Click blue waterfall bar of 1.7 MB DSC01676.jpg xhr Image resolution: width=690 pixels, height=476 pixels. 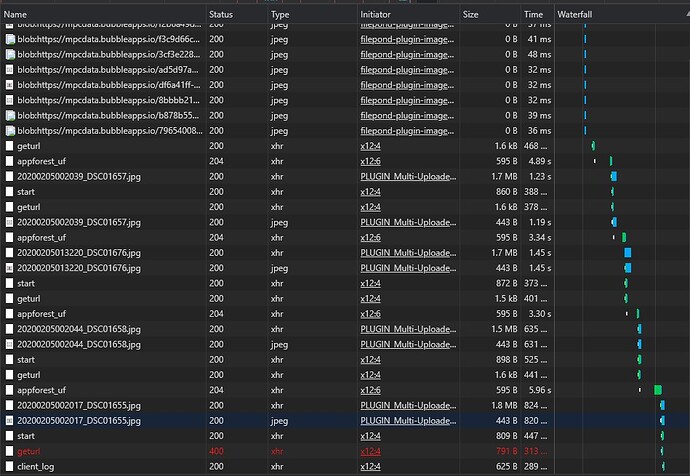628,253
